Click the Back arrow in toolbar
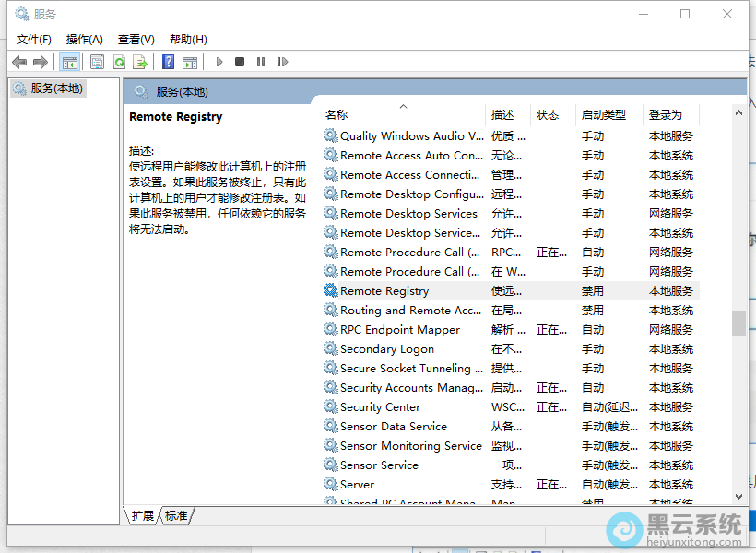Image resolution: width=756 pixels, height=553 pixels. click(x=19, y=62)
